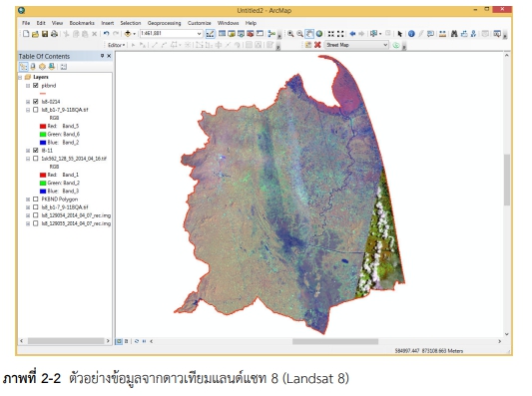Open the Geoprocessing menu
This screenshot has height=396, width=532.
coord(165,23)
